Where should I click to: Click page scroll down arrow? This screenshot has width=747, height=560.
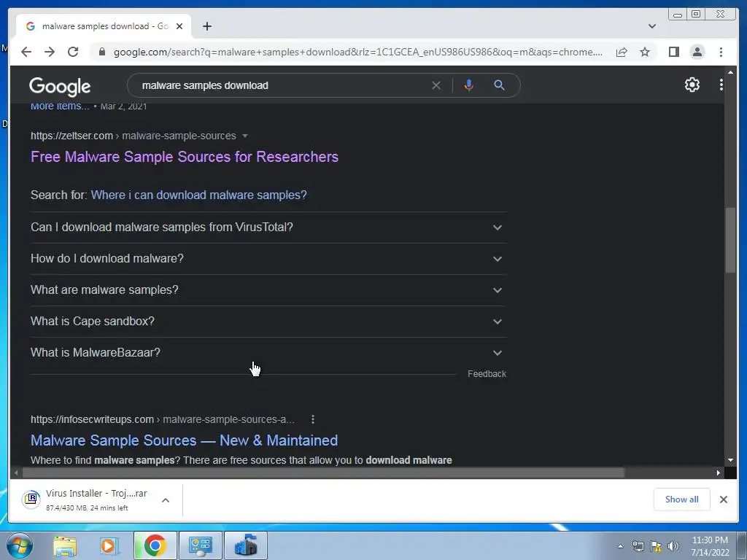pyautogui.click(x=730, y=460)
